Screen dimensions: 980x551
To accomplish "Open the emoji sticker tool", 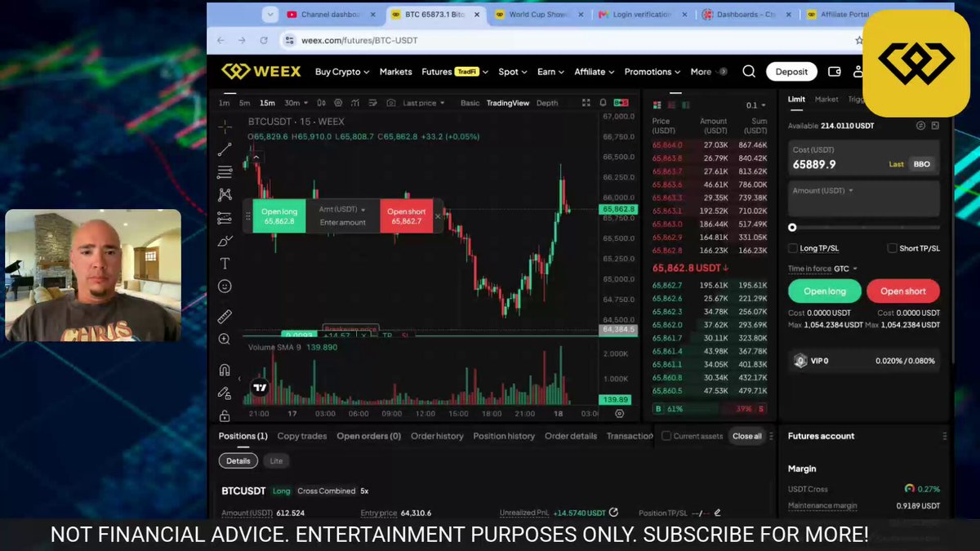I will coord(225,287).
